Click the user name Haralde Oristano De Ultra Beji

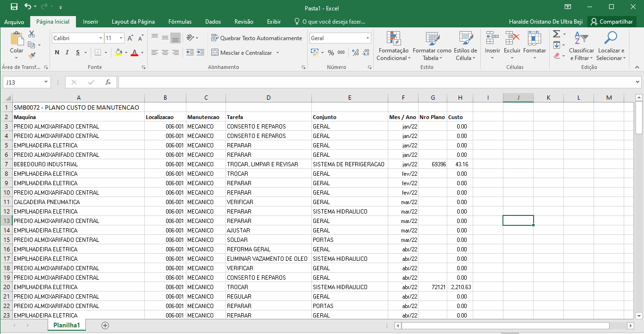(x=546, y=22)
